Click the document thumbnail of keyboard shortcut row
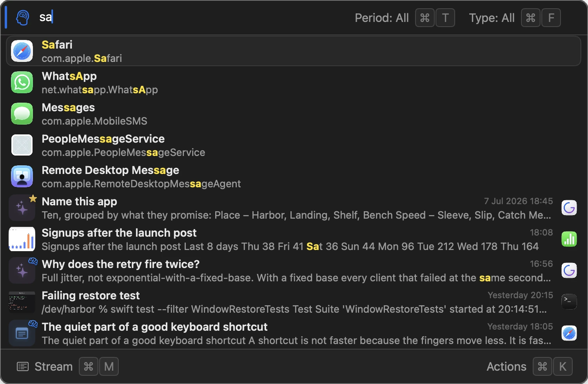 point(22,333)
